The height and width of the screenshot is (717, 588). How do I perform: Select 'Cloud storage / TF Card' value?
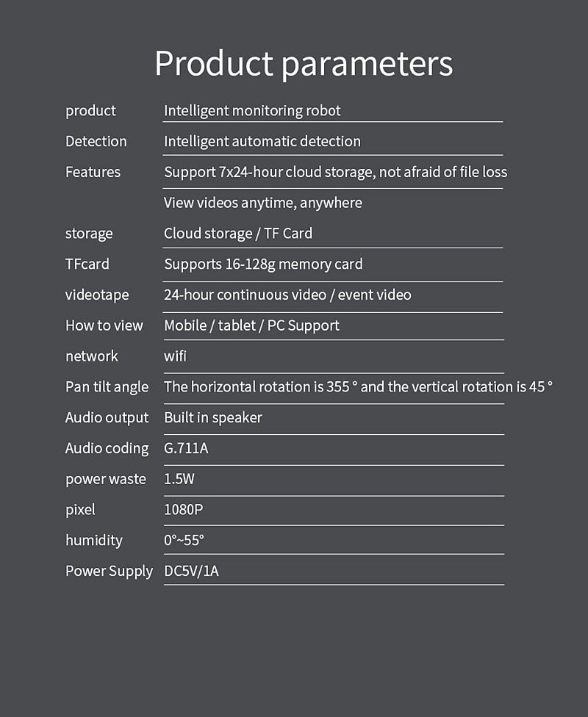[238, 234]
